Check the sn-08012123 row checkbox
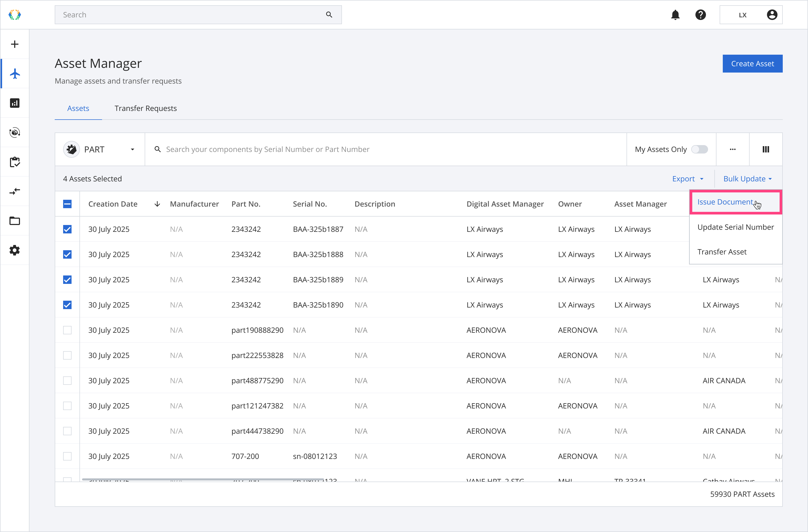 pyautogui.click(x=67, y=456)
